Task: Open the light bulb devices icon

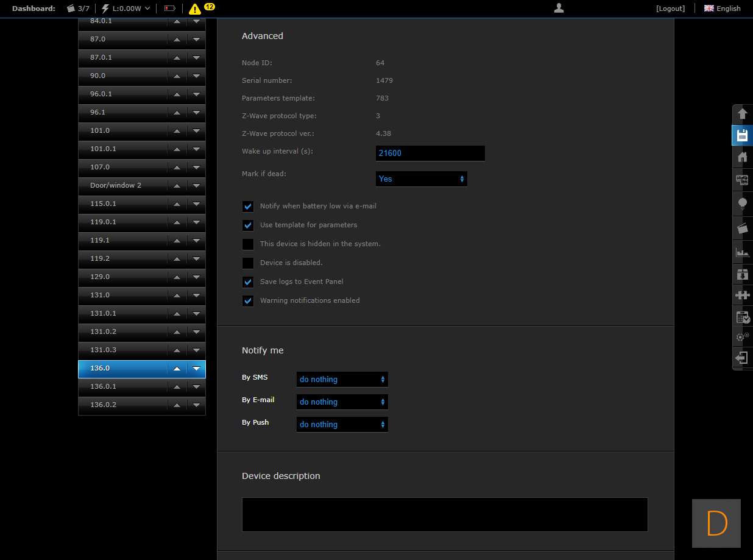Action: [742, 204]
